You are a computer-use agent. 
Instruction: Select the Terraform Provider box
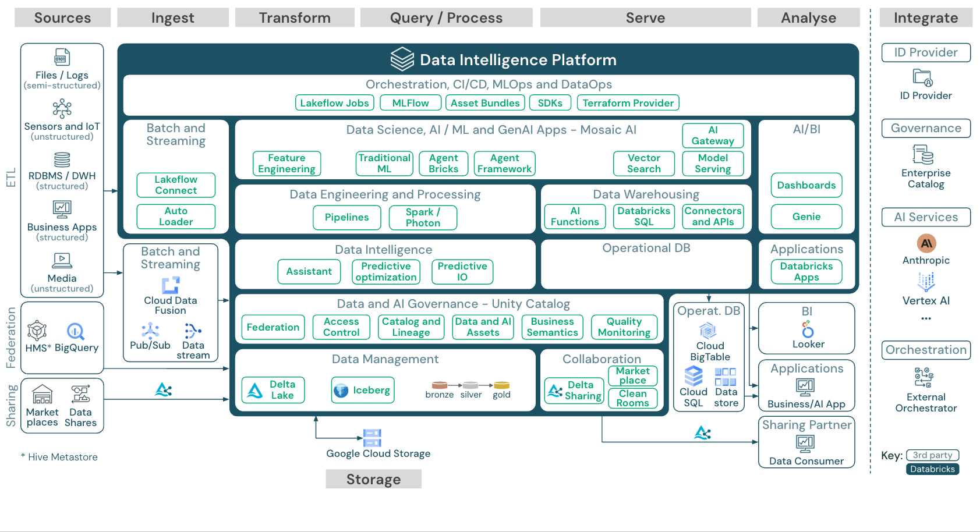point(628,103)
